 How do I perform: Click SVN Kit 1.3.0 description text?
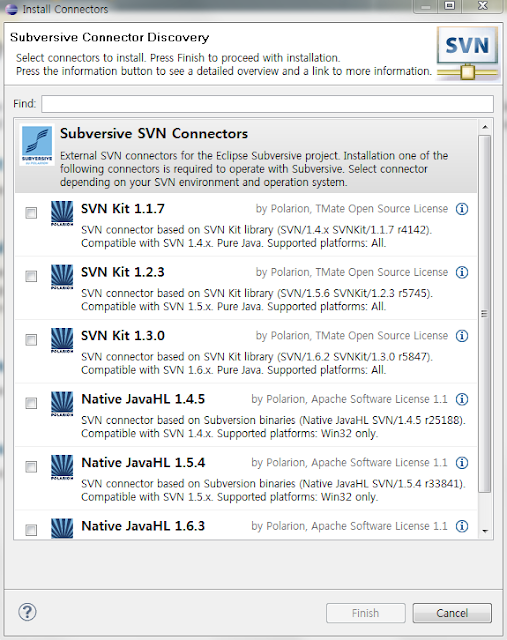(x=256, y=363)
